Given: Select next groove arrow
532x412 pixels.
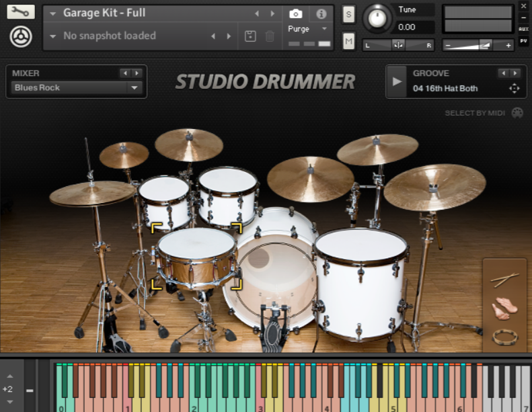Looking at the screenshot, I should [515, 73].
